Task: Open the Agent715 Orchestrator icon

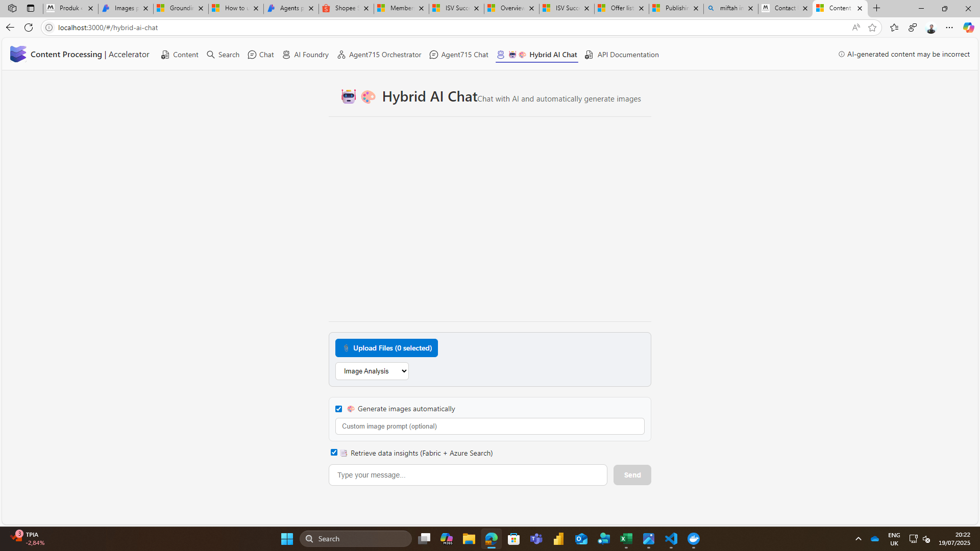Action: pyautogui.click(x=340, y=55)
